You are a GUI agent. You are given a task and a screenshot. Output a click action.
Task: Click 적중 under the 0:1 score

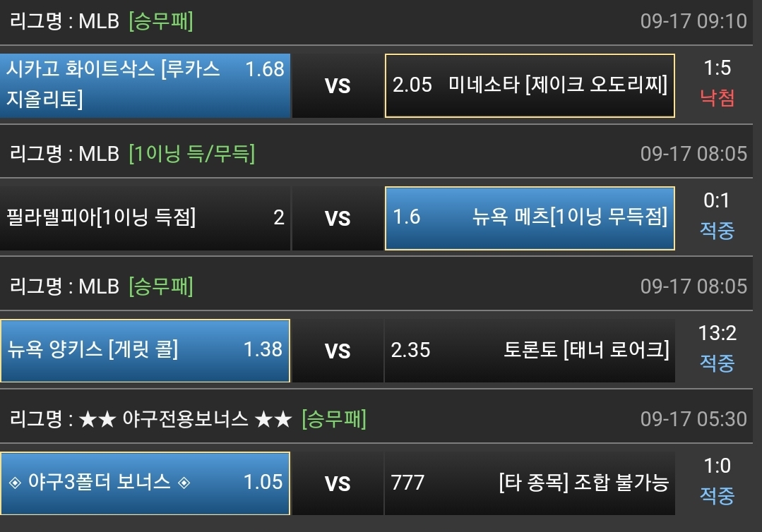point(717,230)
